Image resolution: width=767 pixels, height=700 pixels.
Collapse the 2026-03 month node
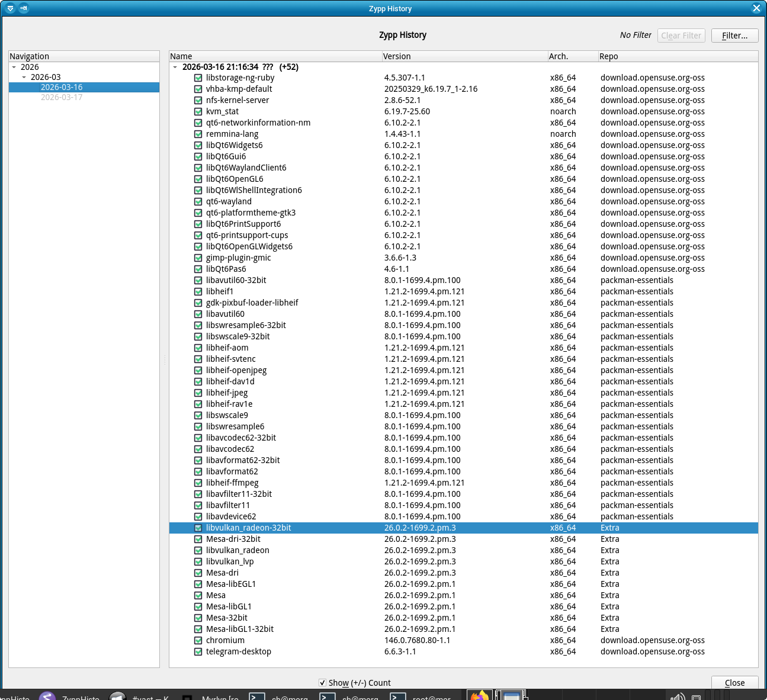point(24,77)
